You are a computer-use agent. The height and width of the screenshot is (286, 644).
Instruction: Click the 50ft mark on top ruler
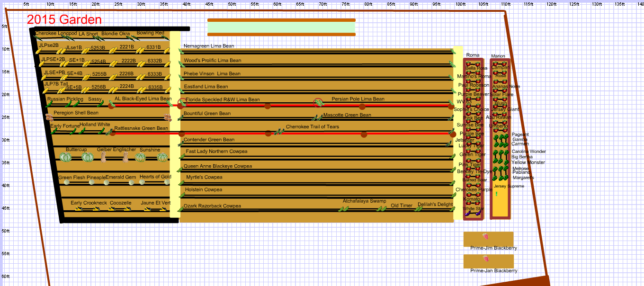click(232, 4)
